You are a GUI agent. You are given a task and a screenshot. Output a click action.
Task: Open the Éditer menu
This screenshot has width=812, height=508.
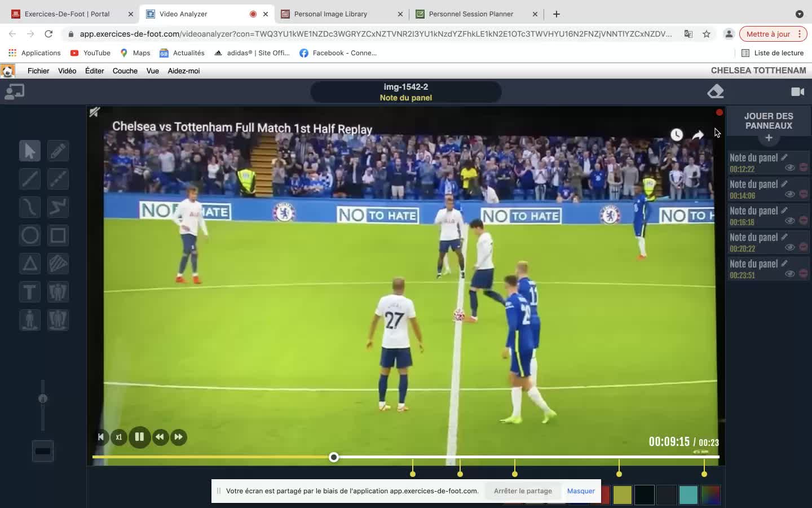[95, 71]
